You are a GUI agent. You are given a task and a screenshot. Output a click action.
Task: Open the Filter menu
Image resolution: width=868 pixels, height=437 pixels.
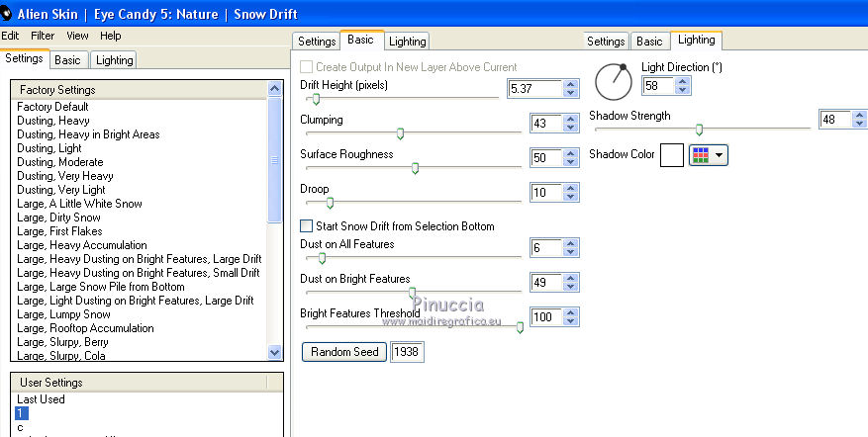coord(43,36)
